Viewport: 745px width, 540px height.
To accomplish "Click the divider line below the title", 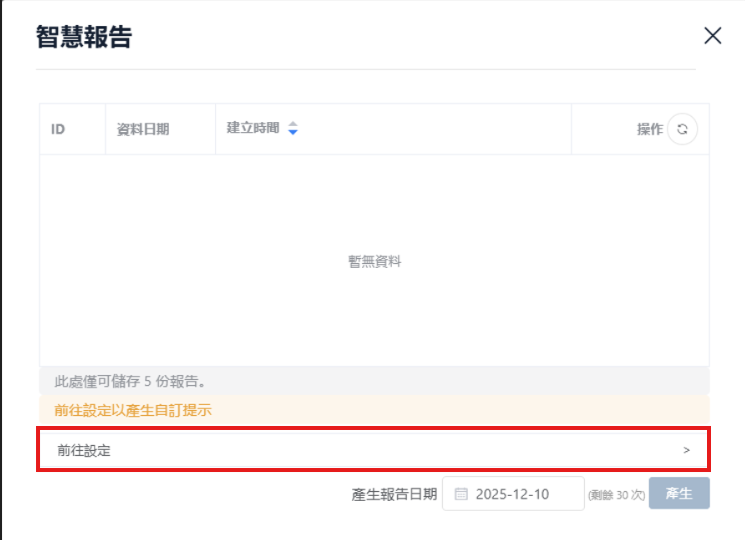I will pyautogui.click(x=366, y=69).
